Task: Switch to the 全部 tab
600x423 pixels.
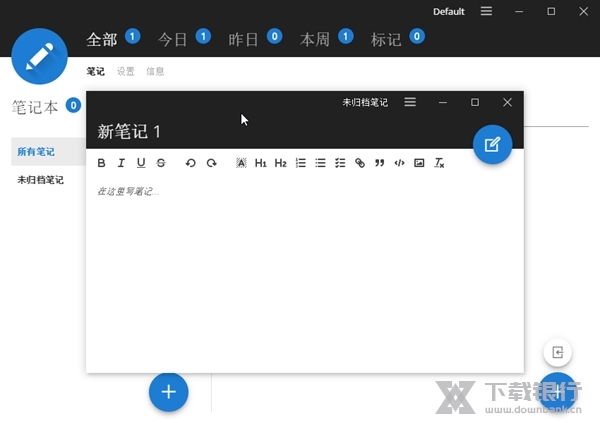Action: click(102, 39)
